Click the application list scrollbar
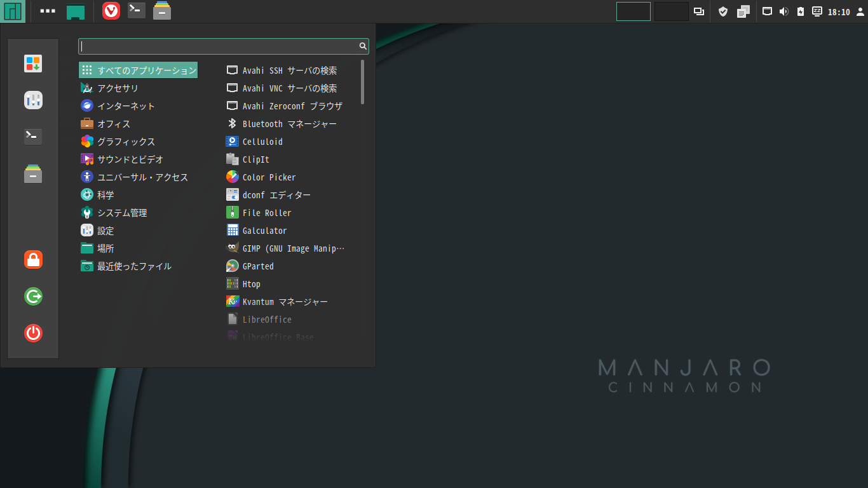Screen dimensions: 868x488 [x=363, y=82]
